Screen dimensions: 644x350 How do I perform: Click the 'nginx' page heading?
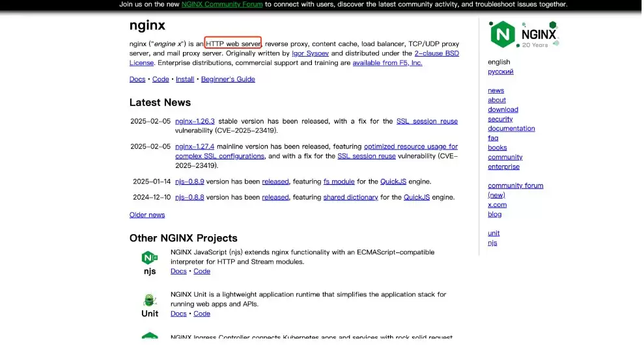coord(147,25)
